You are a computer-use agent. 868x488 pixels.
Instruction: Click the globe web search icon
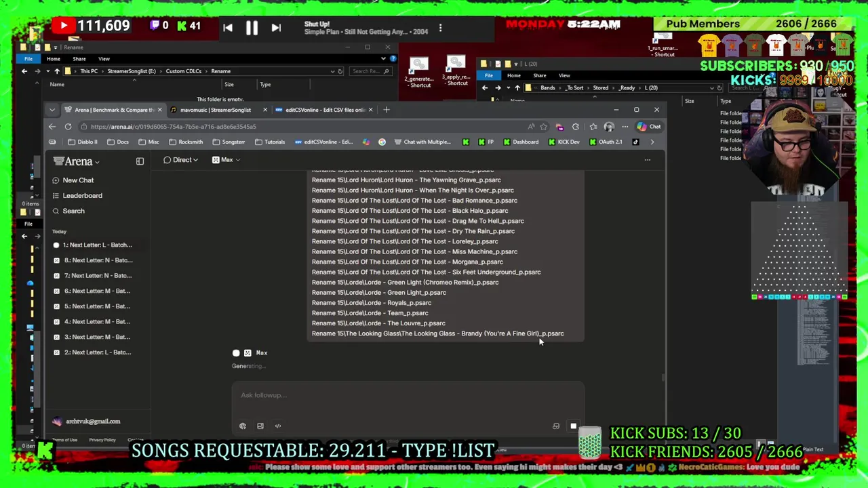click(x=243, y=426)
